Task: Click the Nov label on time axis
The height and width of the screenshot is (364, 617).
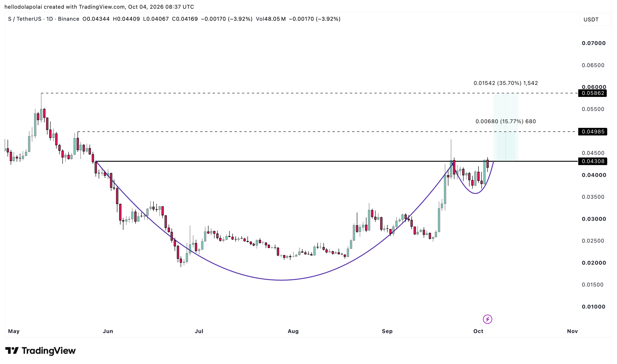Action: (x=572, y=331)
